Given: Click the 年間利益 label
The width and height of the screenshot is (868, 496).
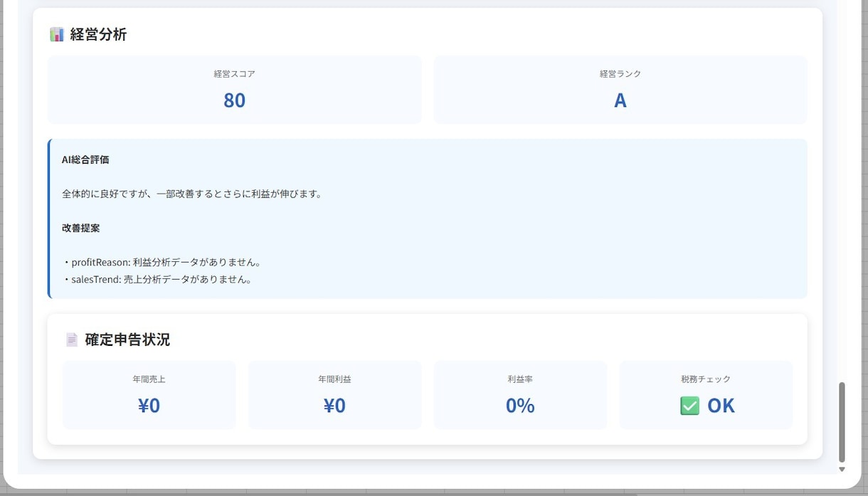Looking at the screenshot, I should [x=335, y=379].
